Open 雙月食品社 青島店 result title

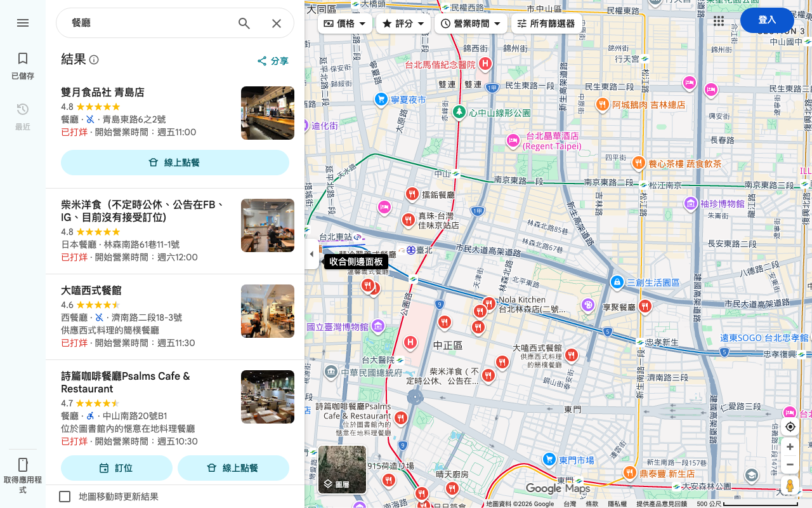[x=103, y=92]
